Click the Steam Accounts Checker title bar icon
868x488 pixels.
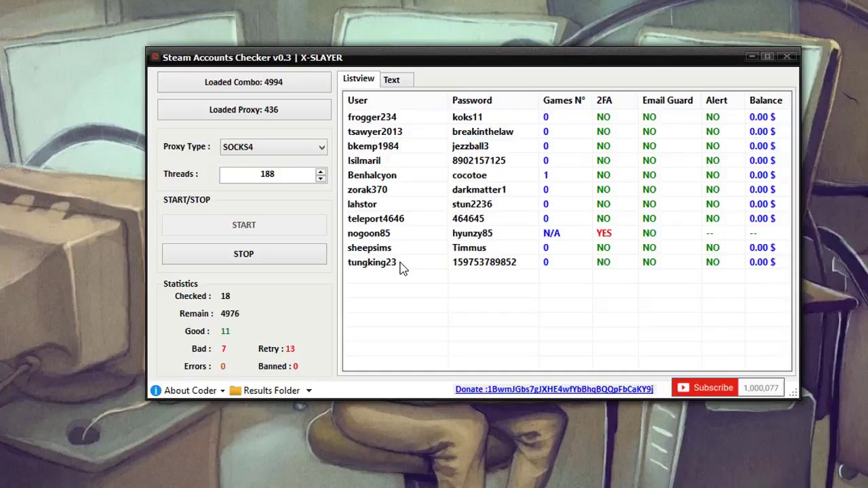[x=155, y=57]
